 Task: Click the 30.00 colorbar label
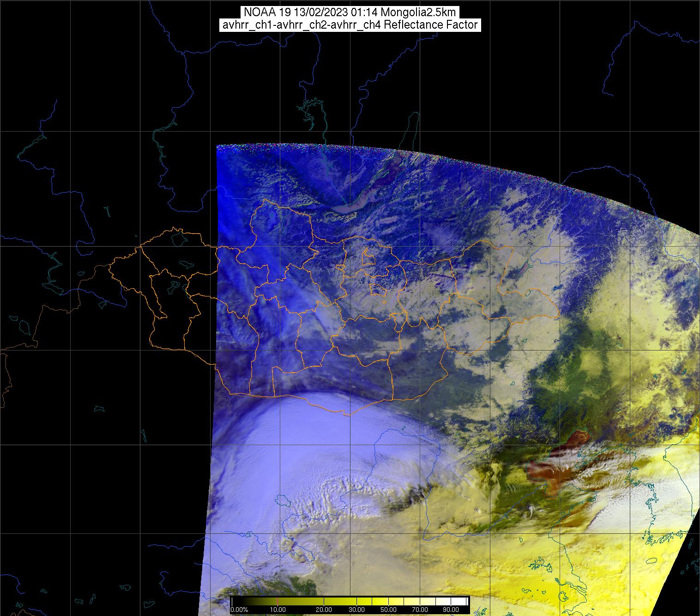[x=356, y=610]
